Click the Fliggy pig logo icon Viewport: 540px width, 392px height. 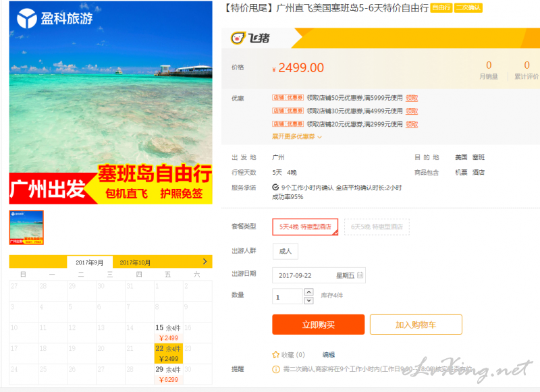pos(238,38)
